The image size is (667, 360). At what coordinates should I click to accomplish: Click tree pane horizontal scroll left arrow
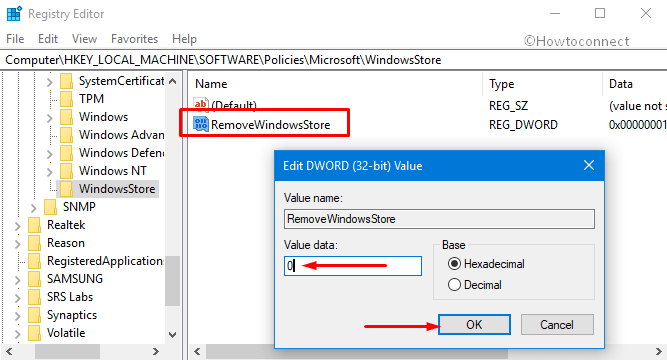tap(9, 351)
